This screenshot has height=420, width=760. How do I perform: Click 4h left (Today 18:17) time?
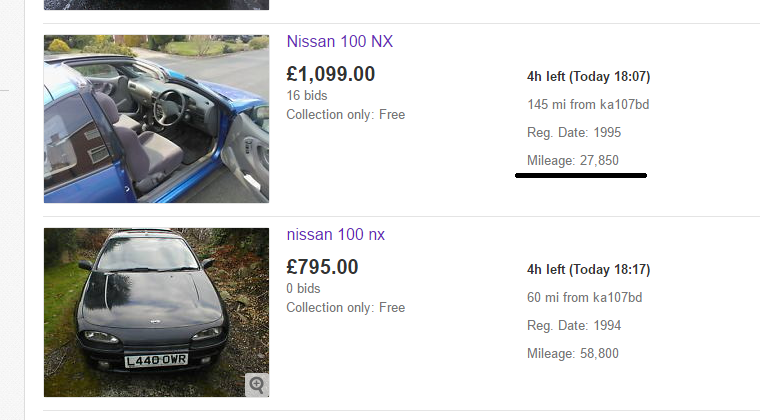click(588, 269)
